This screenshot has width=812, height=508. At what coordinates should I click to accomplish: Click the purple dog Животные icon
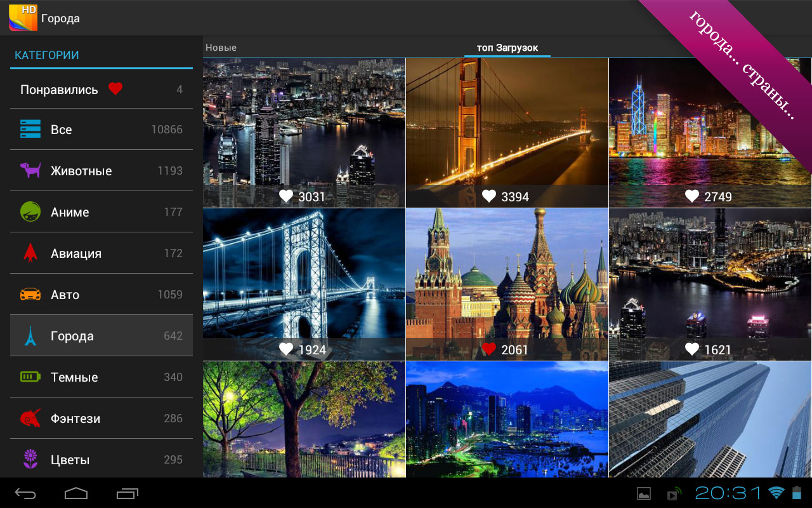(x=30, y=170)
